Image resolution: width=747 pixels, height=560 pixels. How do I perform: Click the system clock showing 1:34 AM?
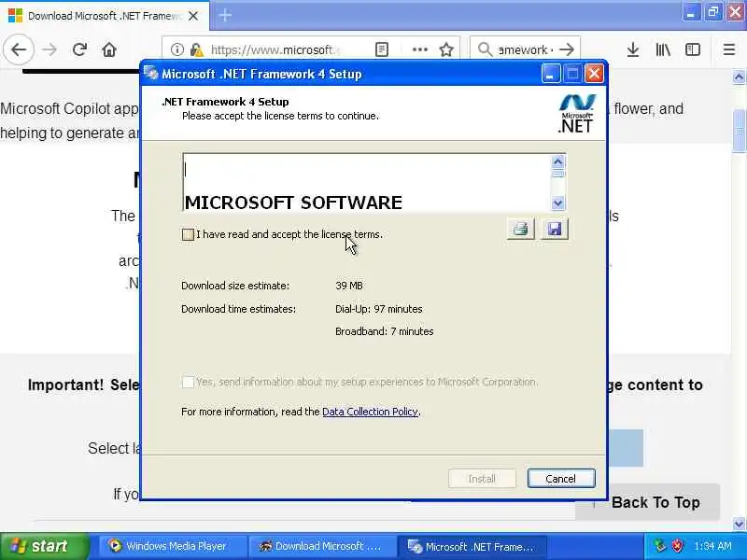click(x=712, y=546)
